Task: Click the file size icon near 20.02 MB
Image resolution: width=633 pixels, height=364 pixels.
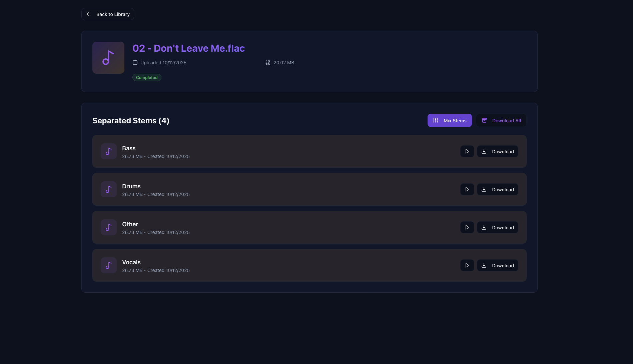Action: point(268,62)
